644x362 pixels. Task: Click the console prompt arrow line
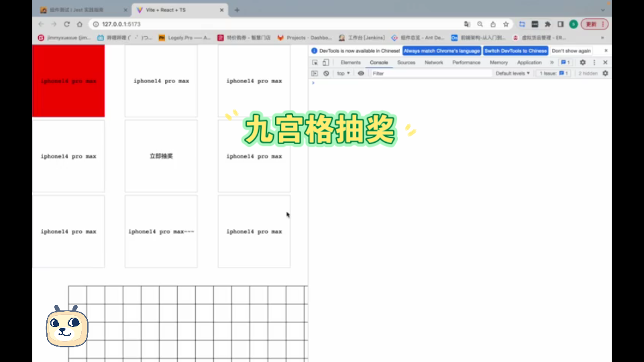460,83
